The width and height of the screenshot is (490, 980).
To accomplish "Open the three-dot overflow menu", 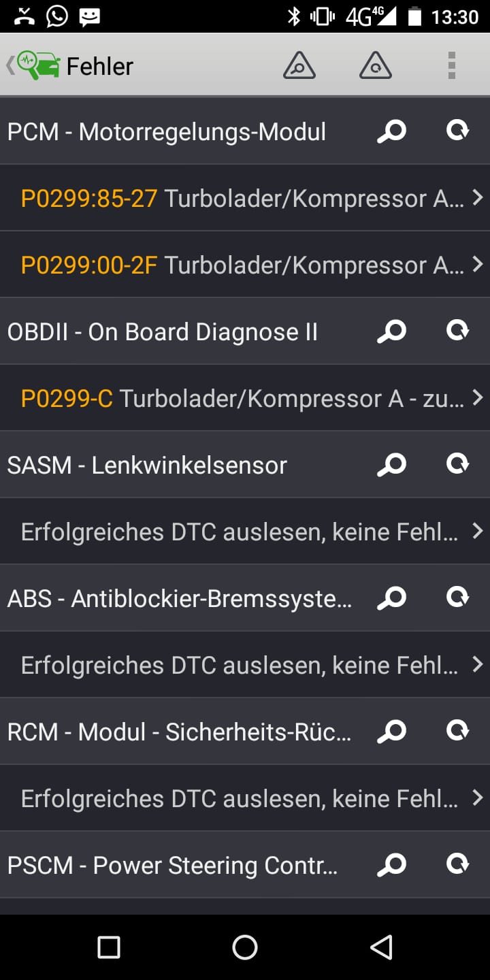I will (451, 66).
